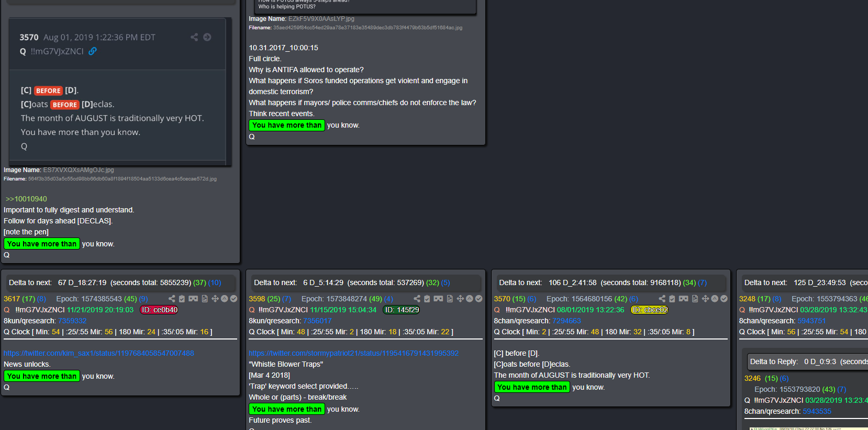
Task: Open 8chan/qresearch post 7294663 link
Action: pyautogui.click(x=566, y=321)
